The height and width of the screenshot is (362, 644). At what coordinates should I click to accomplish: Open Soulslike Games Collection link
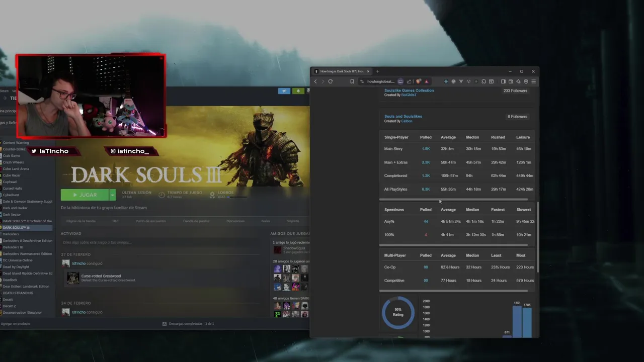coord(409,90)
